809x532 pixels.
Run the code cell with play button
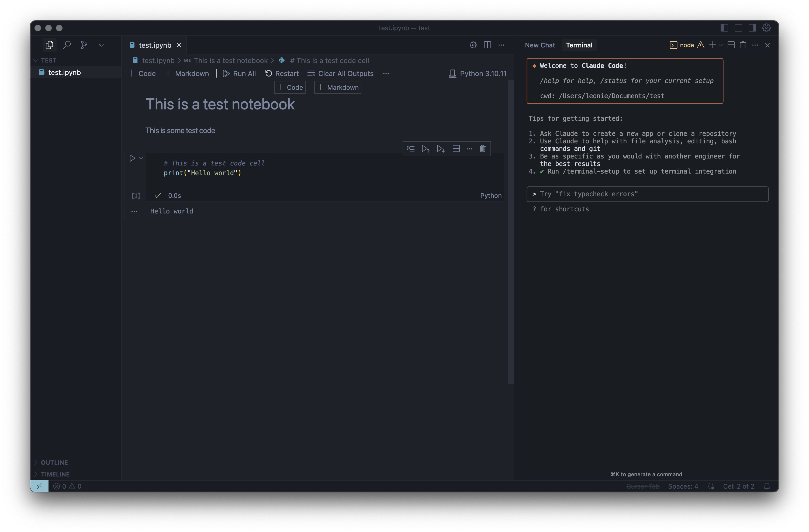pyautogui.click(x=132, y=158)
